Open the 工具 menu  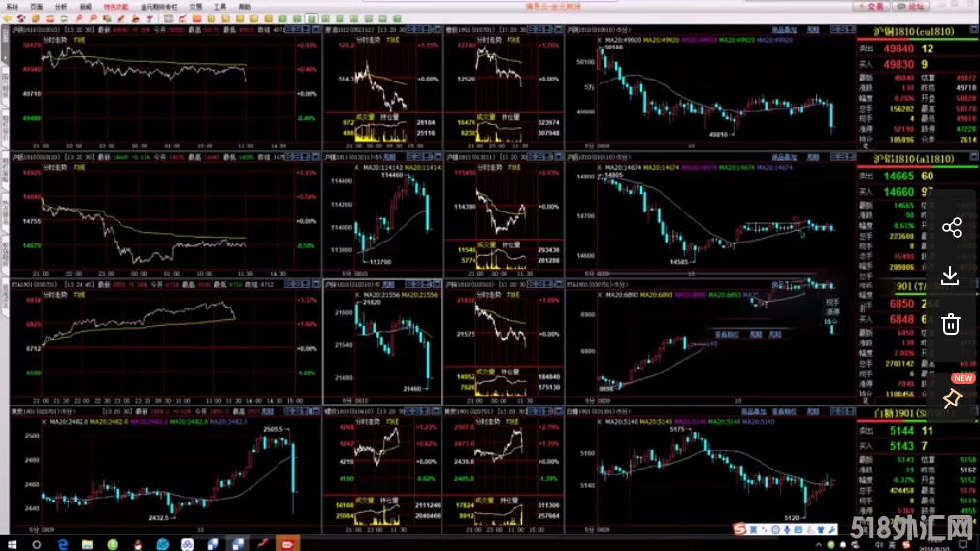220,6
